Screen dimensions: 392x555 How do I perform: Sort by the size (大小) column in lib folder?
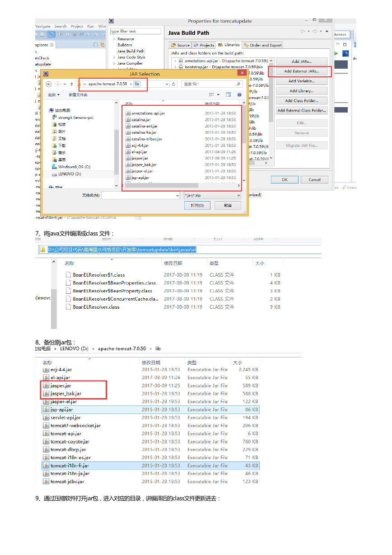click(x=237, y=362)
